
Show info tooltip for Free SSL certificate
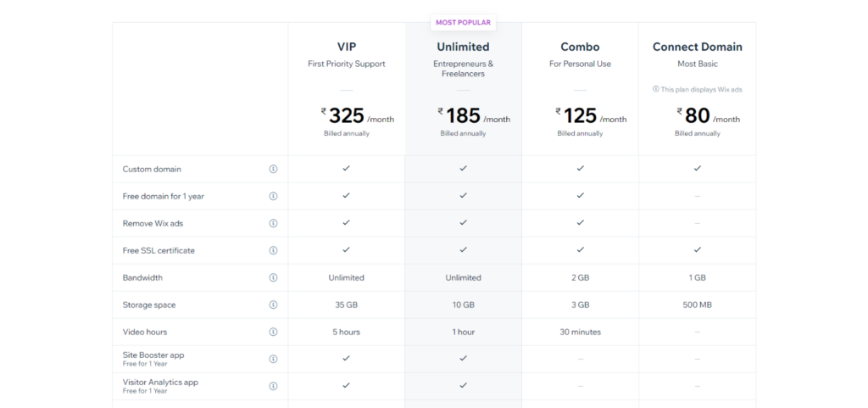pyautogui.click(x=273, y=250)
